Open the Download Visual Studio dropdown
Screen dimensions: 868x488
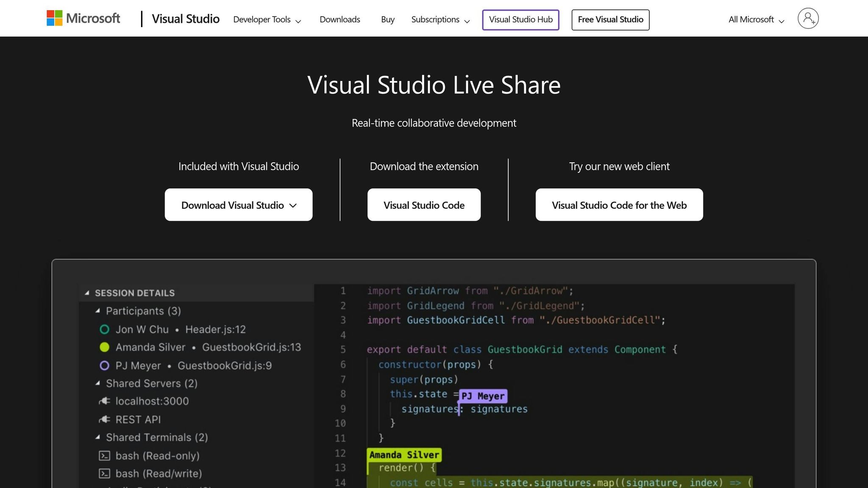pyautogui.click(x=239, y=205)
